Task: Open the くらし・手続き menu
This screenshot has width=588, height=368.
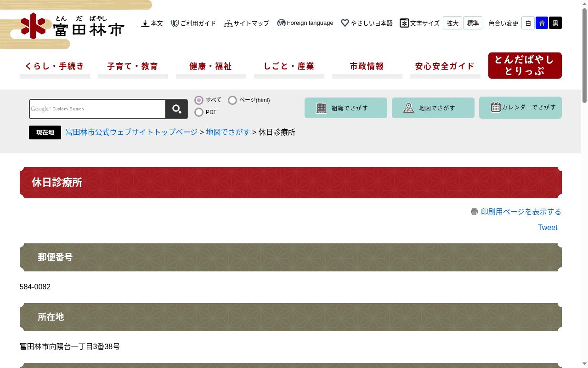Action: click(x=55, y=67)
